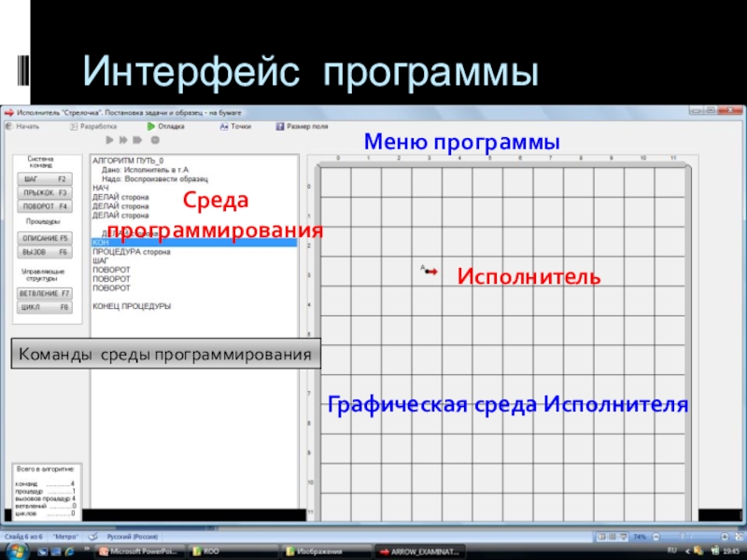
Task: Click 'Русский (Россия)' language indicator
Action: [x=133, y=537]
